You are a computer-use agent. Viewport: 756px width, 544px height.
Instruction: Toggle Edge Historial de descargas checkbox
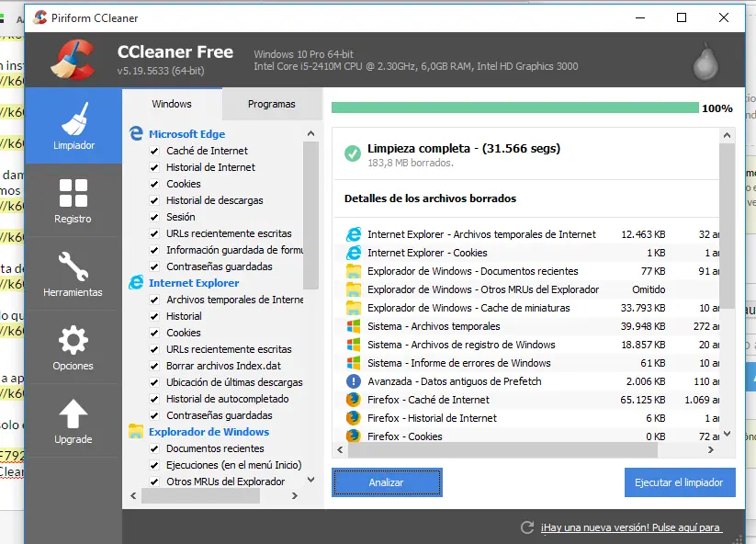click(154, 200)
